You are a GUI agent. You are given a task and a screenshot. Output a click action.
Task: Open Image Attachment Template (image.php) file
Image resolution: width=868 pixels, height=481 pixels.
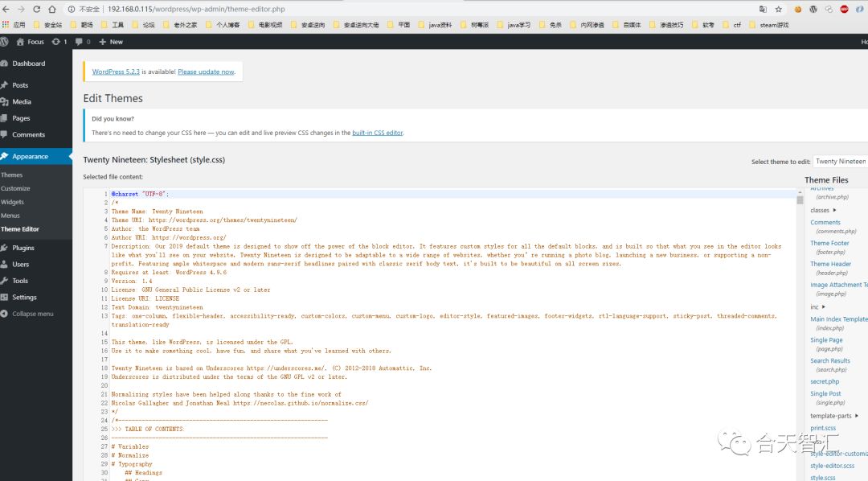(838, 289)
